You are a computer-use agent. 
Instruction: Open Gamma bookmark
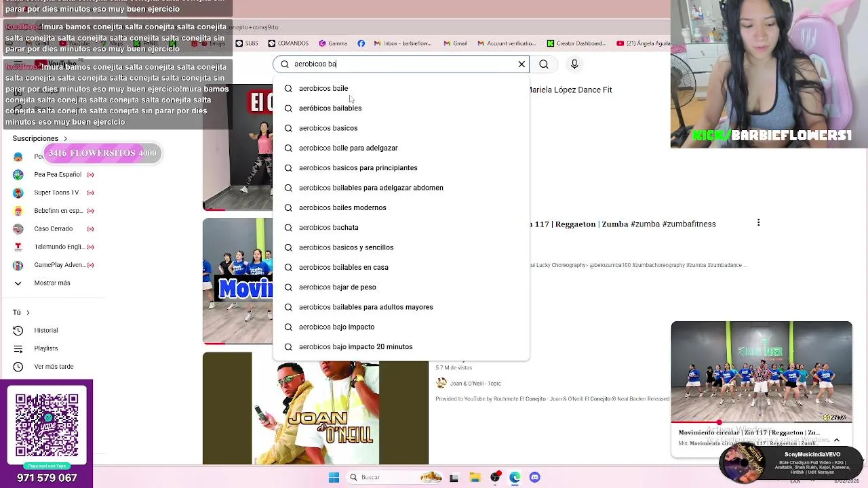click(x=333, y=43)
